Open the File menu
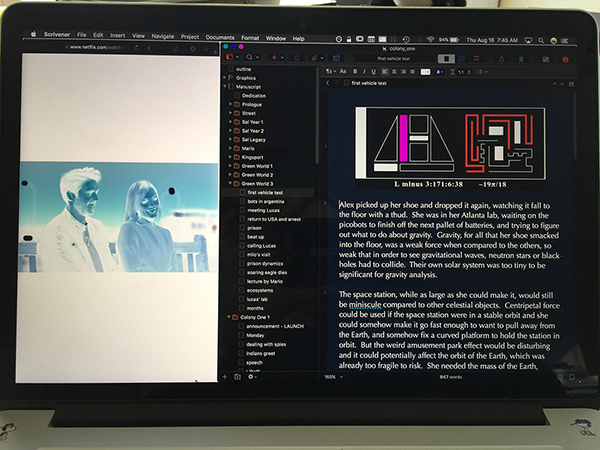This screenshot has width=600, height=450. pos(82,35)
